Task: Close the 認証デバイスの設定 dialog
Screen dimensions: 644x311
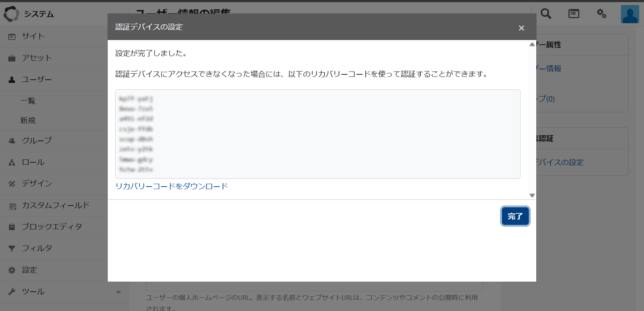Action: 521,28
